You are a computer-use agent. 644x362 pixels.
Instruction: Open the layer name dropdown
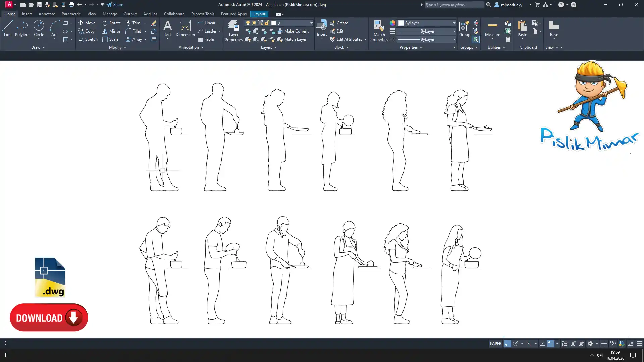pyautogui.click(x=311, y=23)
